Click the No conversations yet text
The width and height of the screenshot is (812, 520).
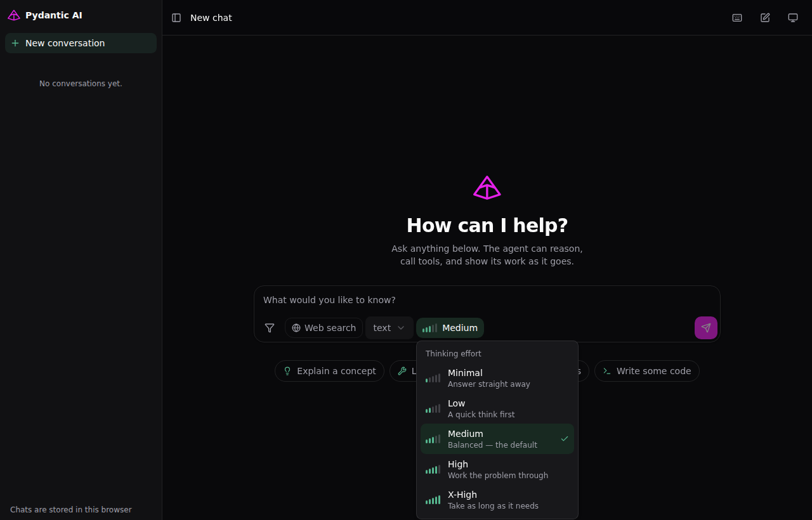pos(81,84)
